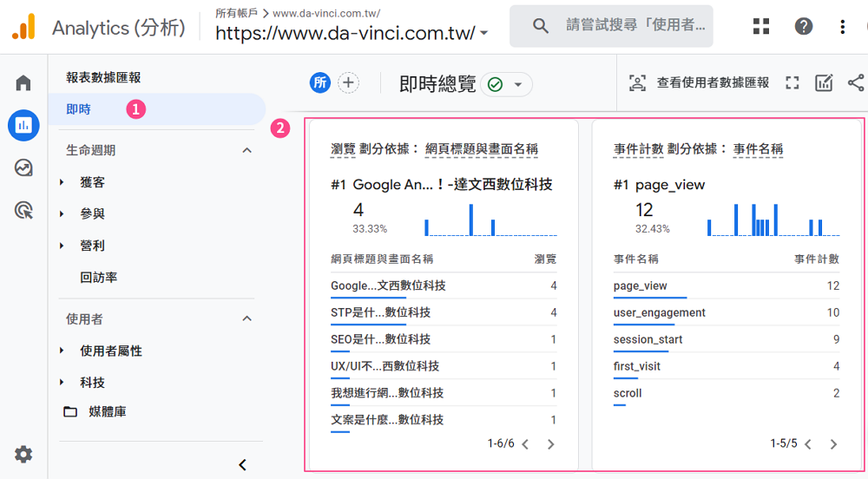Screen dimensions: 868x479
Task: Expand the 參與 tree item
Action: tap(62, 213)
